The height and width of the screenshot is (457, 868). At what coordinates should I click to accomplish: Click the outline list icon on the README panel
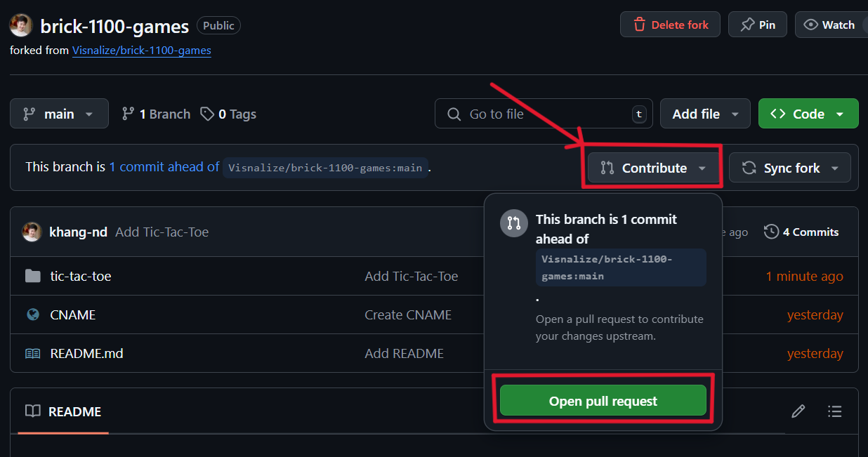pyautogui.click(x=835, y=411)
